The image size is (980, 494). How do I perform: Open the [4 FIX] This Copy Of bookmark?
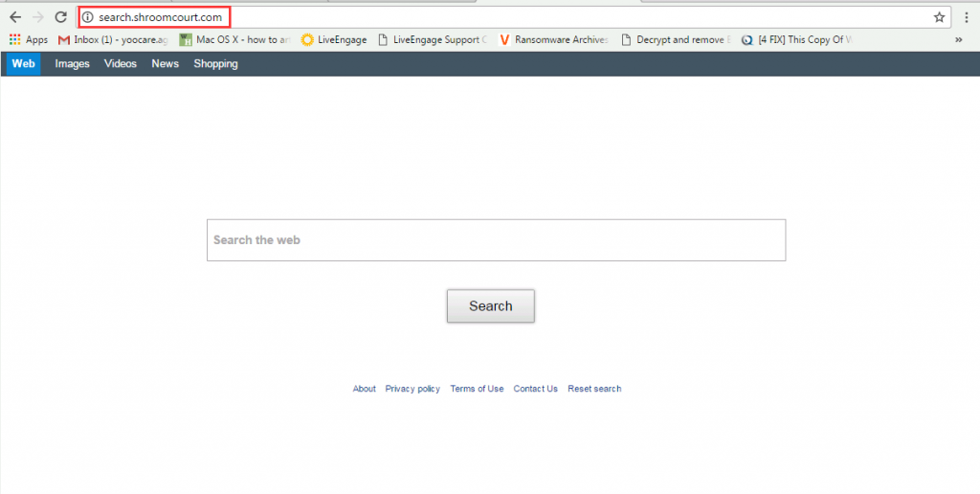coord(797,39)
